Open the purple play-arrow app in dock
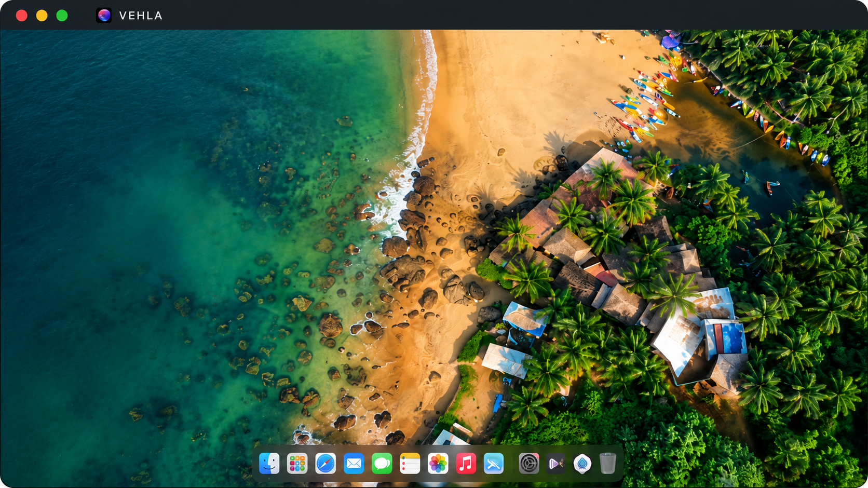Viewport: 868px width, 488px height. coord(556,463)
